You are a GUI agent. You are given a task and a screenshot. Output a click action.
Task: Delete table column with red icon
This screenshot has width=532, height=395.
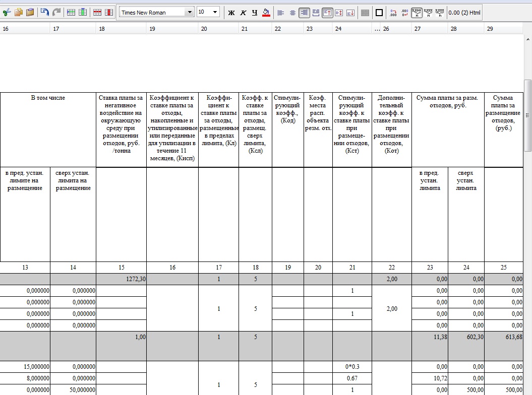pyautogui.click(x=108, y=12)
